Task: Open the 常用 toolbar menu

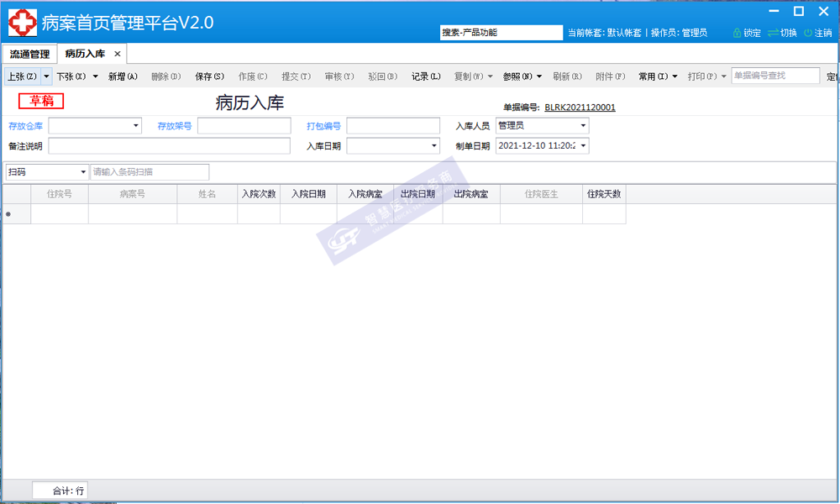Action: (x=657, y=76)
